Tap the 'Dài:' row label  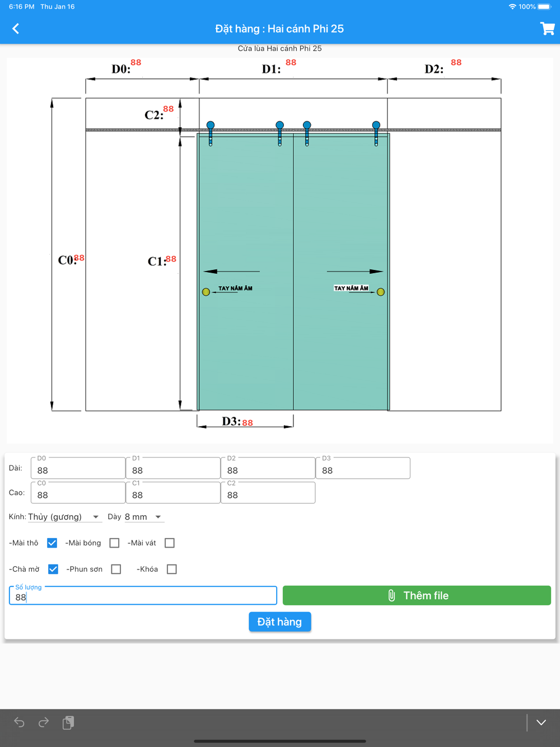(x=16, y=468)
